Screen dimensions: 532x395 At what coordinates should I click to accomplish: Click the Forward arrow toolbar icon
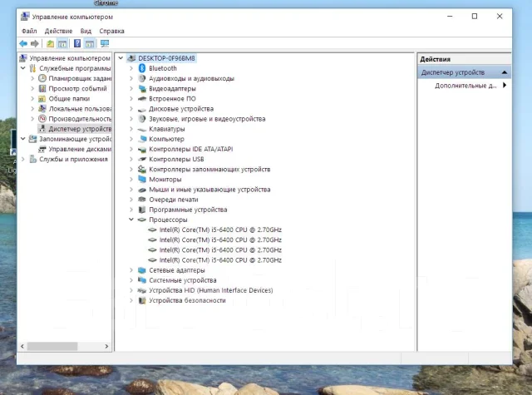(35, 43)
